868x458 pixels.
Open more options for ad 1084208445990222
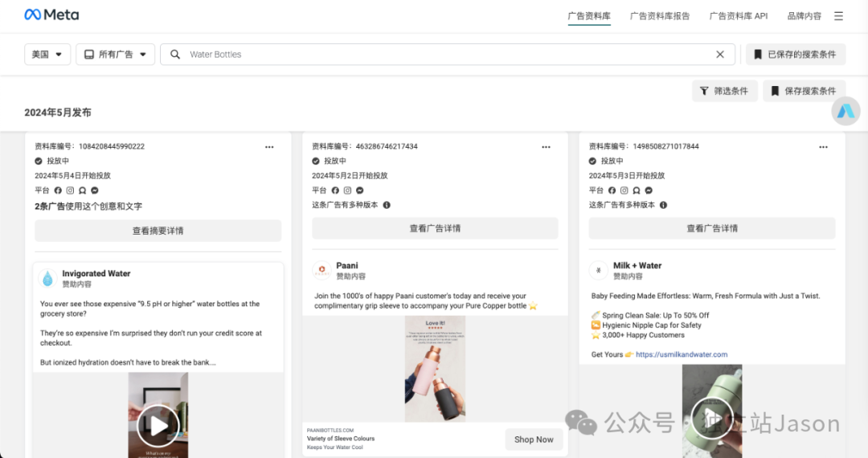269,147
